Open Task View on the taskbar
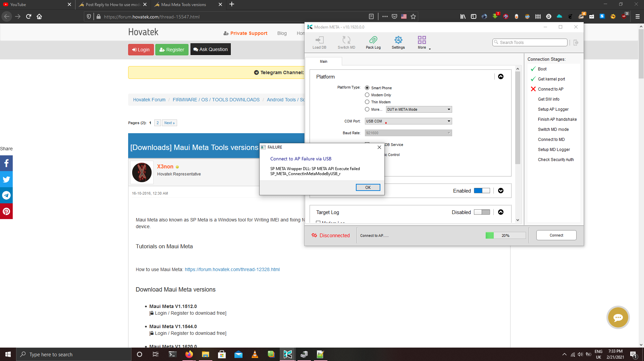 tap(155, 354)
